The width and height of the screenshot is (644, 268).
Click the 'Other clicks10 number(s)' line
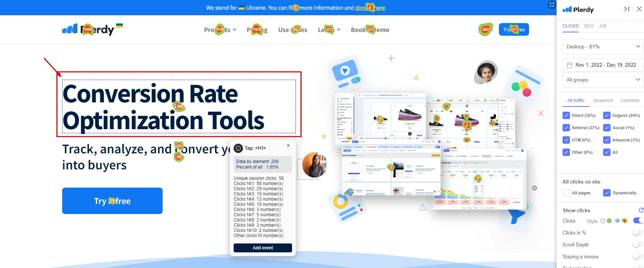[x=259, y=236]
